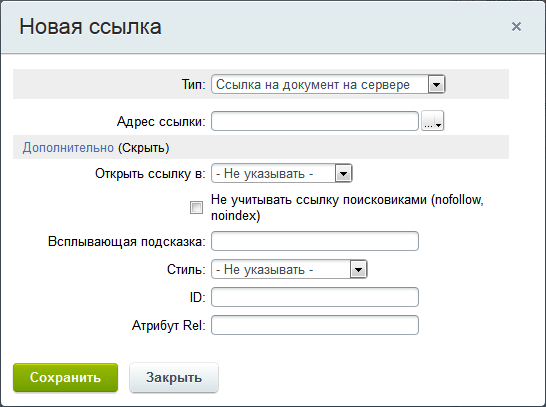Screen dimensions: 546x407
Task: Click the Закрыть button
Action: 174,377
